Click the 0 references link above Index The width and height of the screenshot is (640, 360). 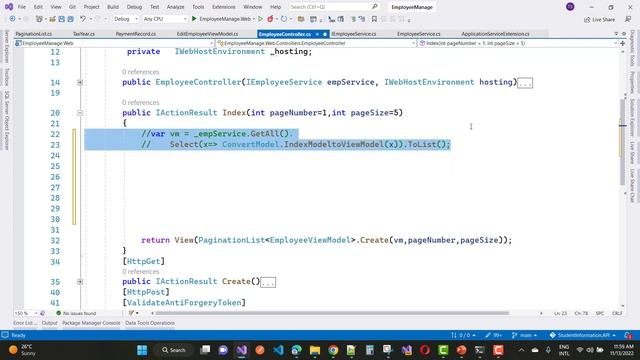(140, 102)
